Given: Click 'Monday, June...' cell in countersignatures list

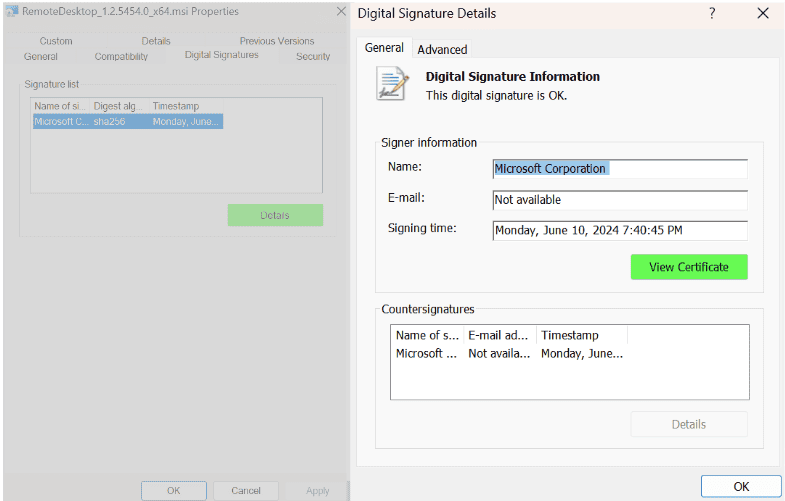Looking at the screenshot, I should tap(582, 353).
